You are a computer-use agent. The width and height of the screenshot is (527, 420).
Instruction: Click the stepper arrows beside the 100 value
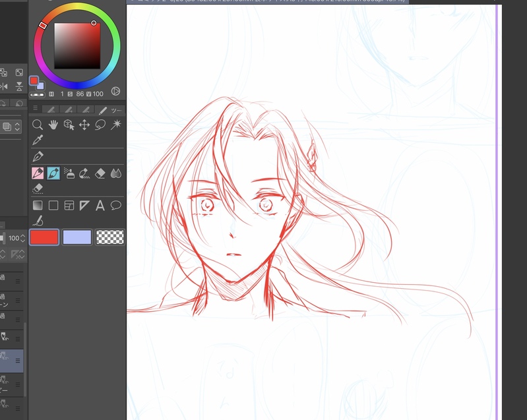(22, 238)
